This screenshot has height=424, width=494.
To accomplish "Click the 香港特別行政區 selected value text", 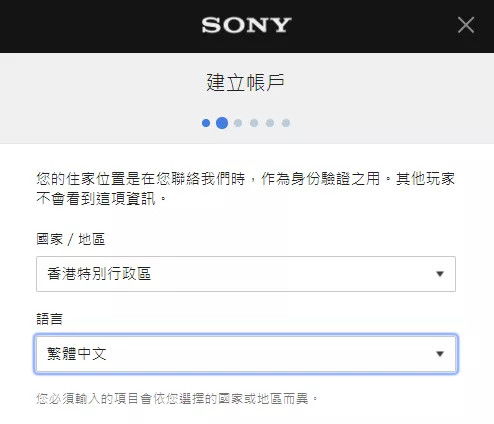I will [99, 274].
